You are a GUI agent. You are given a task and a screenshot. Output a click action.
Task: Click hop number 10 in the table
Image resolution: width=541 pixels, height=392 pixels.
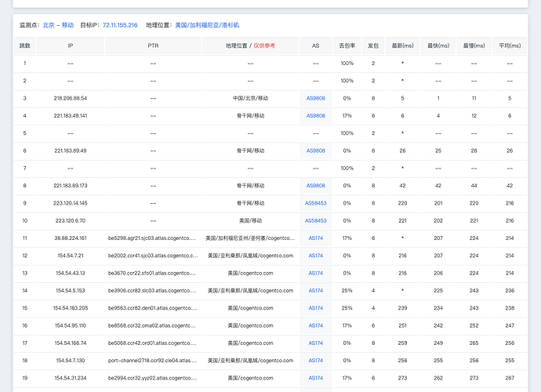tap(25, 220)
